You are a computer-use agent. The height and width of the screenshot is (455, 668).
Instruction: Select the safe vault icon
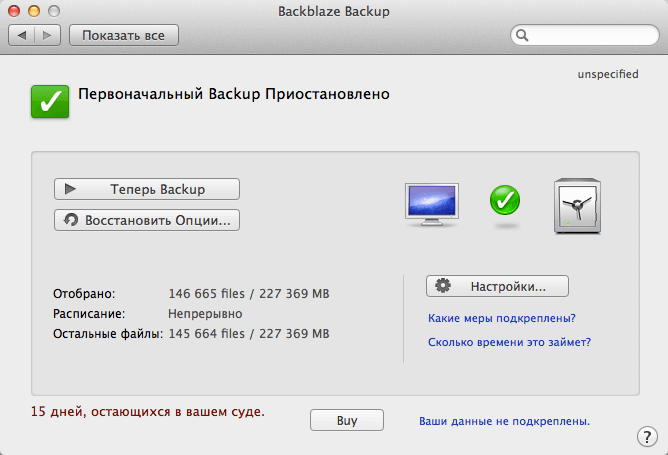[577, 206]
